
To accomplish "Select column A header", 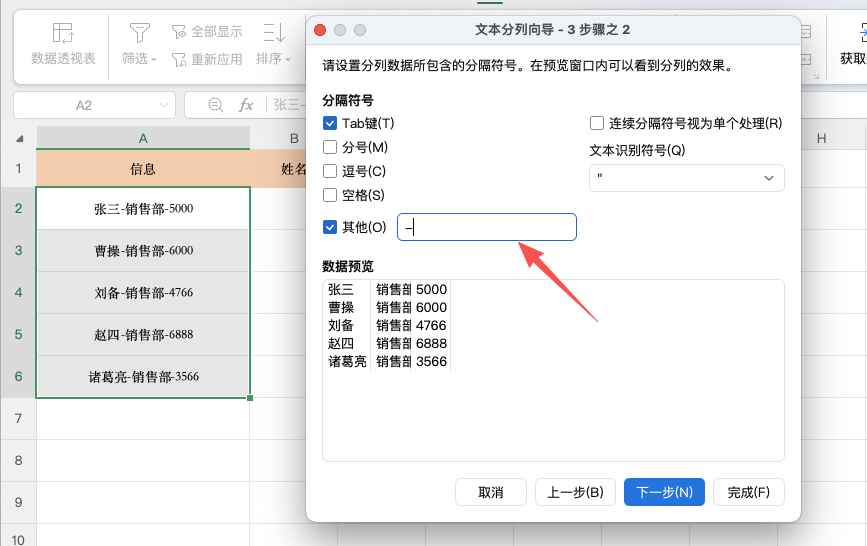I will tap(143, 138).
